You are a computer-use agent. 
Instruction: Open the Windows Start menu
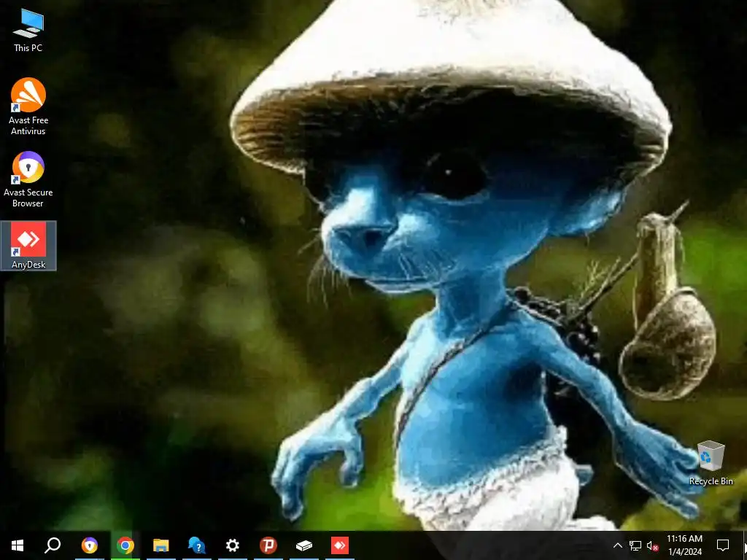(18, 545)
